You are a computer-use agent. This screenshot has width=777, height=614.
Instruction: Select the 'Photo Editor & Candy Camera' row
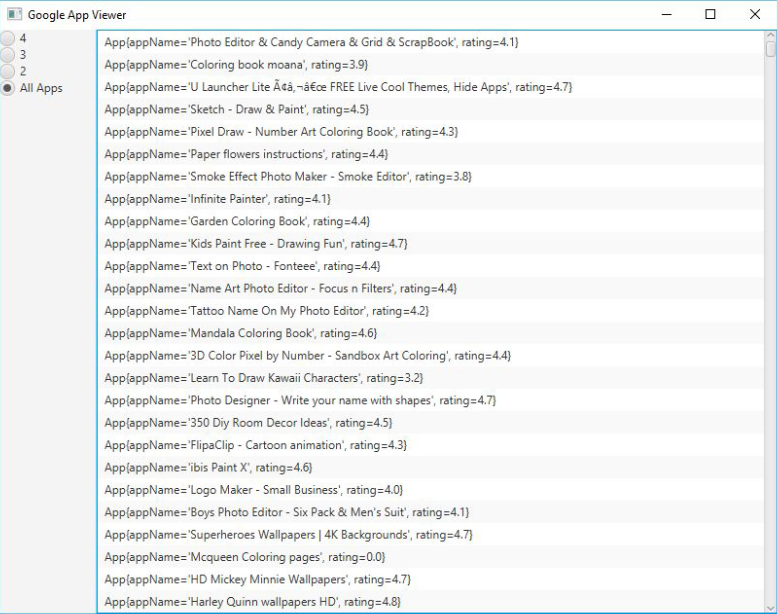431,42
